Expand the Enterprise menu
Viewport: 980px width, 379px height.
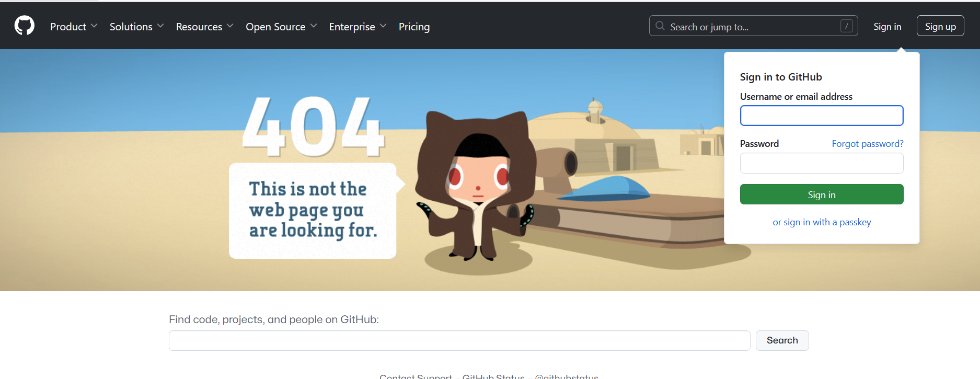click(358, 27)
